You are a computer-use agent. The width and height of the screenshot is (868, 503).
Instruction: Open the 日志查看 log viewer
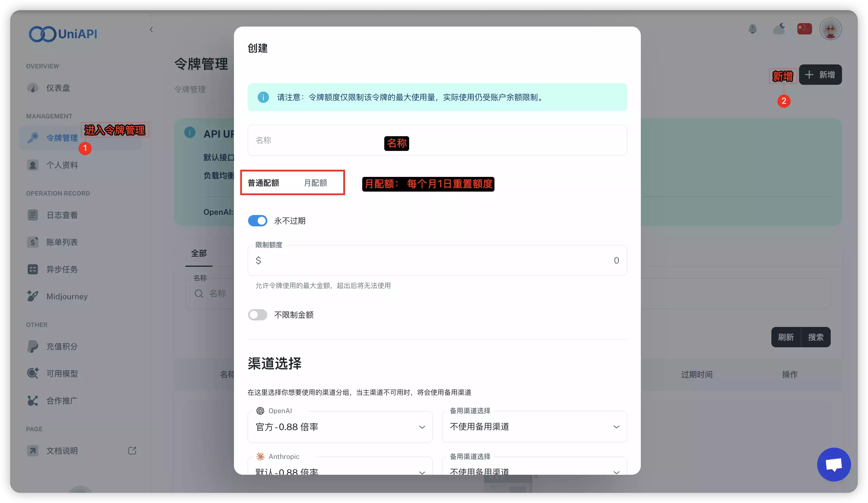click(62, 215)
